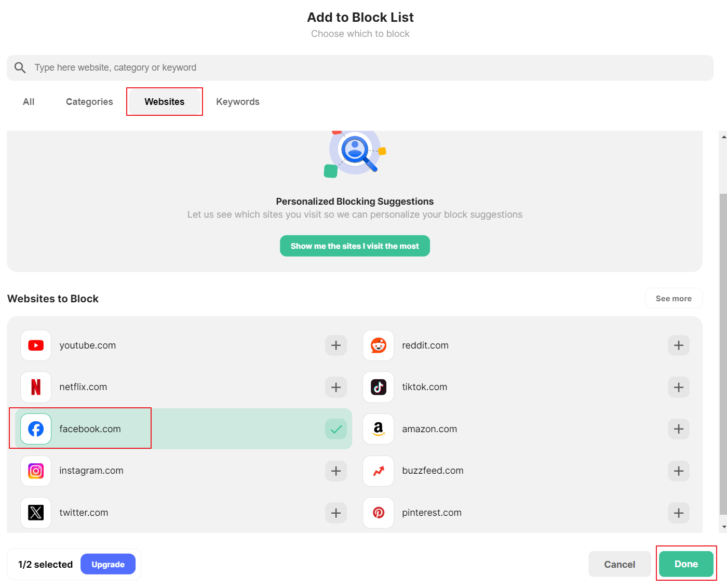Viewport: 727px width, 588px height.
Task: Click the YouTube logo icon
Action: click(x=36, y=345)
